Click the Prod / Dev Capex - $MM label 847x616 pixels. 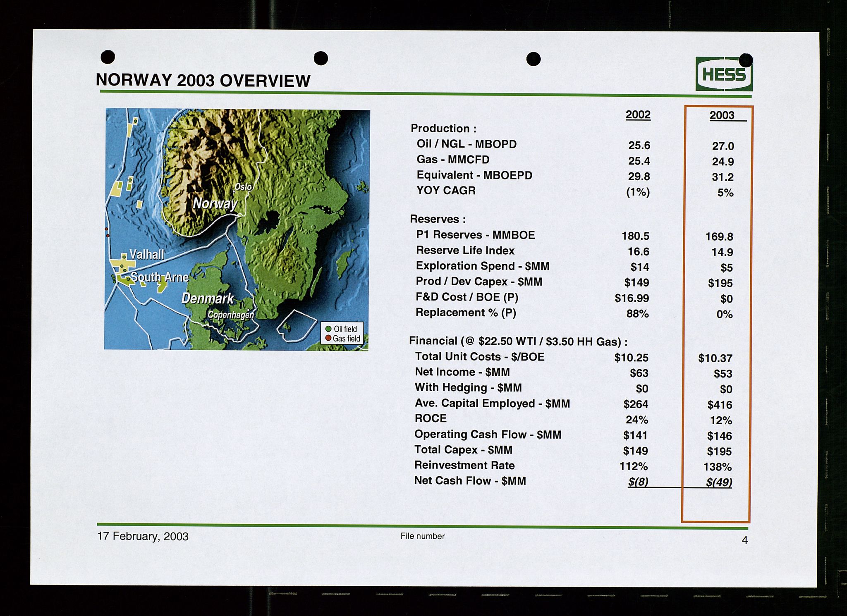[479, 282]
